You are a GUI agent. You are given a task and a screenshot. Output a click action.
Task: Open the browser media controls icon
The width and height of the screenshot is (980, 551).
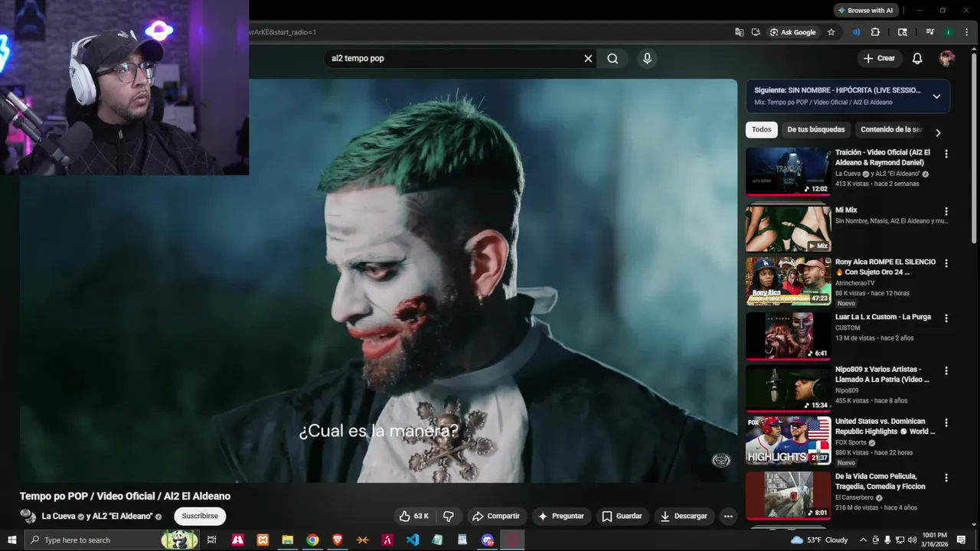coord(930,32)
